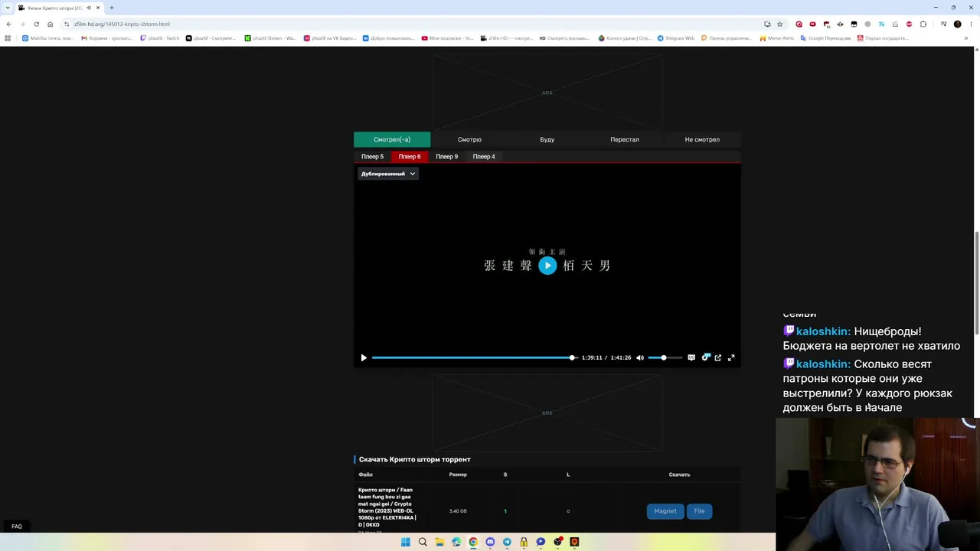Enter fullscreen mode in the video player
Screen dimensions: 980x551
coord(731,357)
